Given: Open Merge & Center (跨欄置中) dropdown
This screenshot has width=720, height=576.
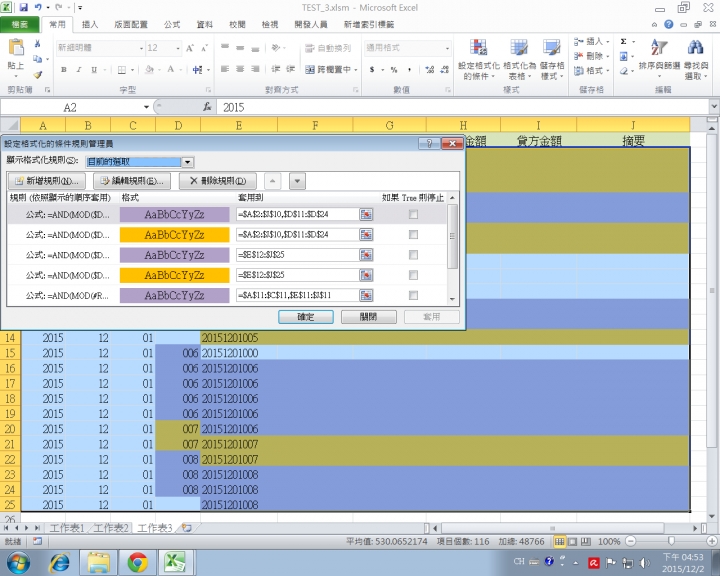Looking at the screenshot, I should 356,70.
